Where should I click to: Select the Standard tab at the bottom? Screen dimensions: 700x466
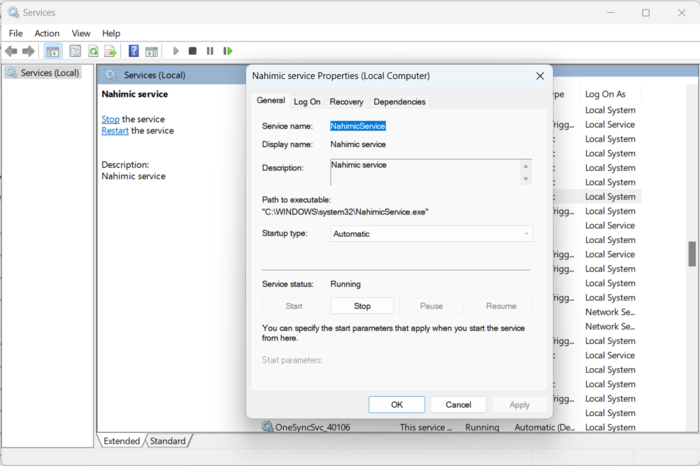point(167,441)
